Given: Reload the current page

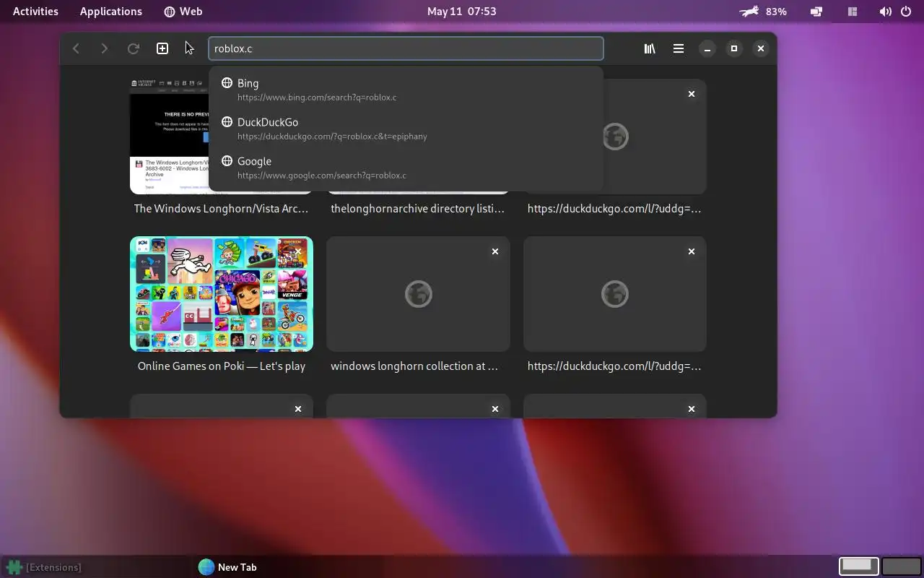Looking at the screenshot, I should pos(133,48).
